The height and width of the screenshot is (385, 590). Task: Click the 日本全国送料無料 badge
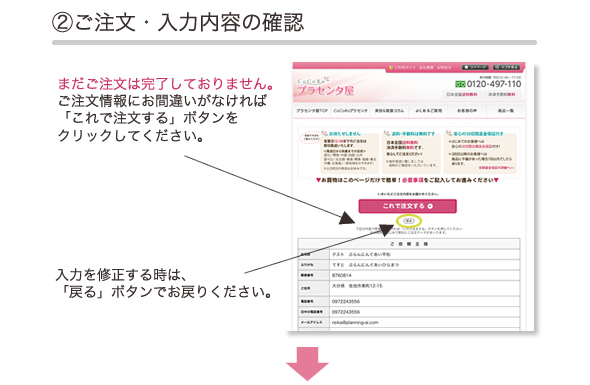(x=462, y=94)
